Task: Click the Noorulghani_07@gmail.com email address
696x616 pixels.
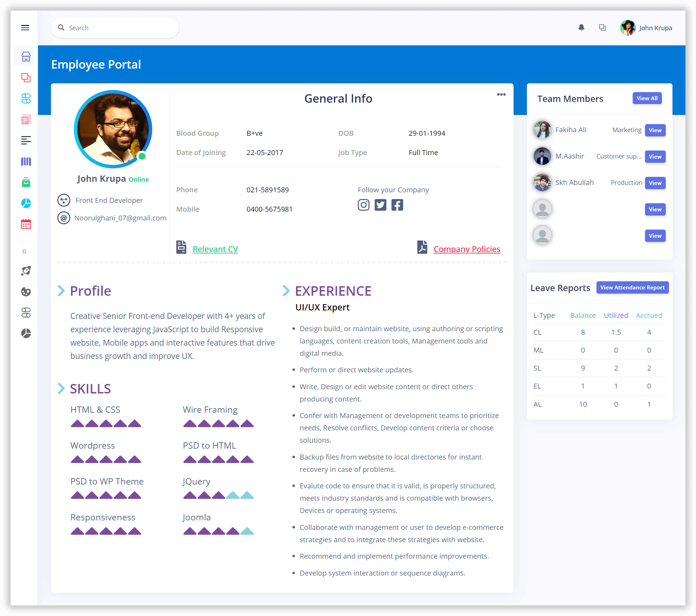Action: pos(120,218)
